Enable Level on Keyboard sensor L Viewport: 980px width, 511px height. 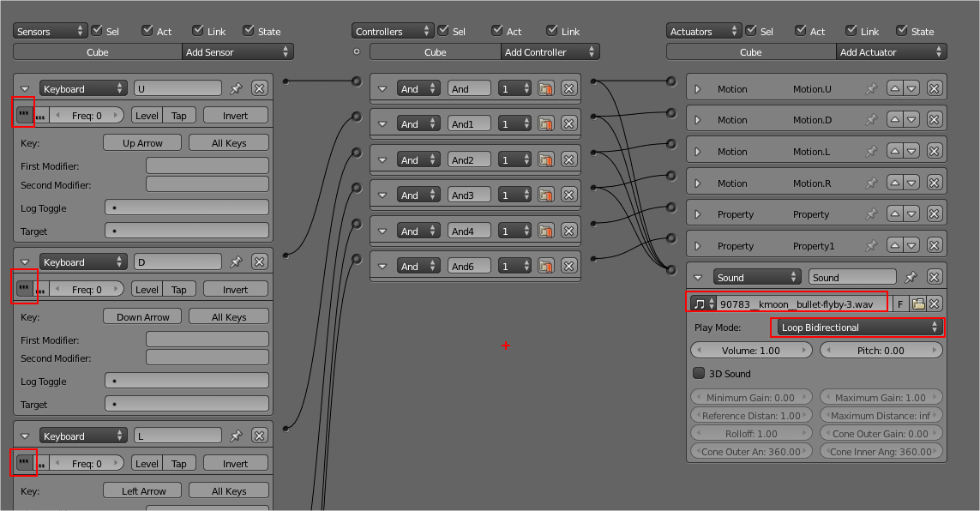click(147, 464)
